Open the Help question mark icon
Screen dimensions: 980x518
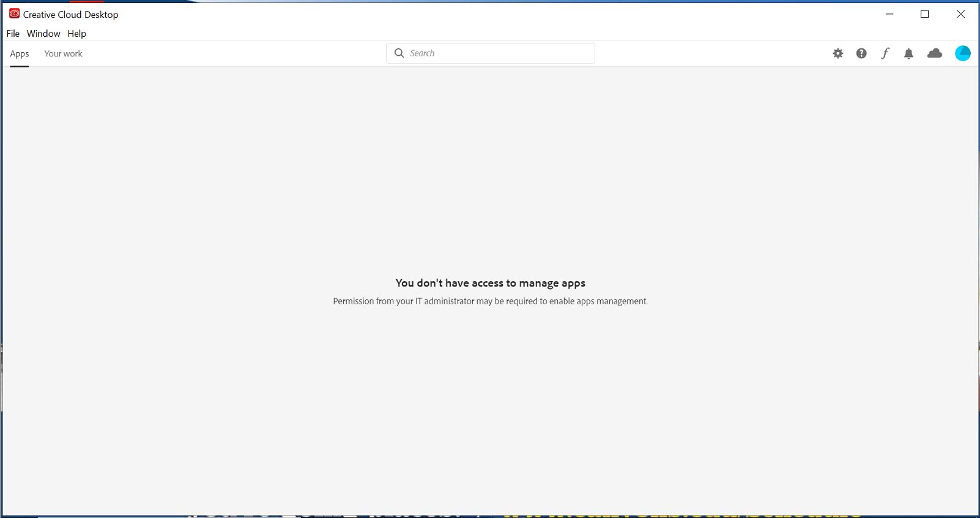(x=861, y=53)
